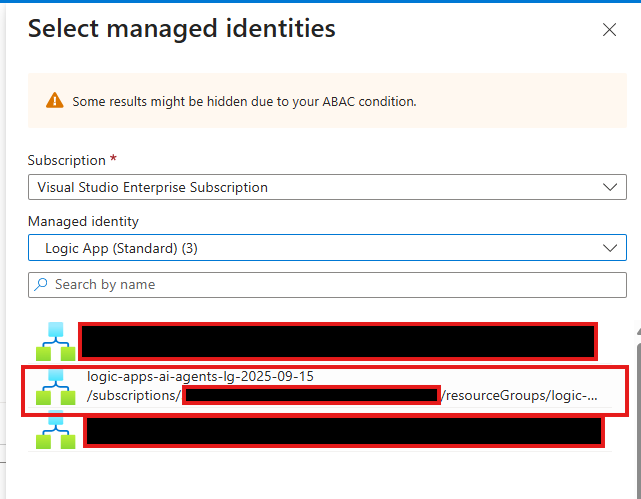Click the logic-apps-ai-agents-lg-2025-09-15 Logic App icon

(x=56, y=387)
